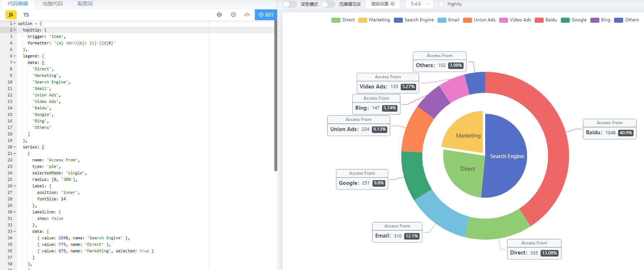The height and width of the screenshot is (270, 644).
Task: Click the Baidu 1048 label box
Action: (609, 129)
